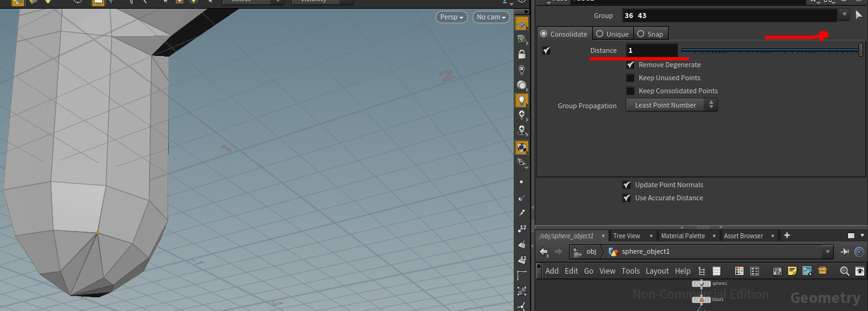The width and height of the screenshot is (868, 311).
Task: Toggle the display point numbers icon
Action: [x=522, y=228]
